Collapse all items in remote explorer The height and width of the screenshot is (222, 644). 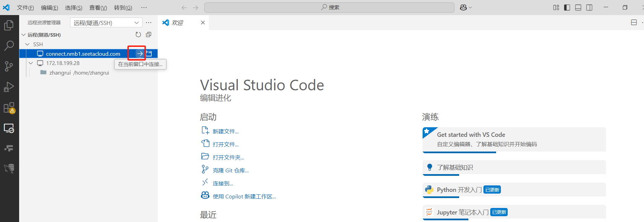coord(149,35)
